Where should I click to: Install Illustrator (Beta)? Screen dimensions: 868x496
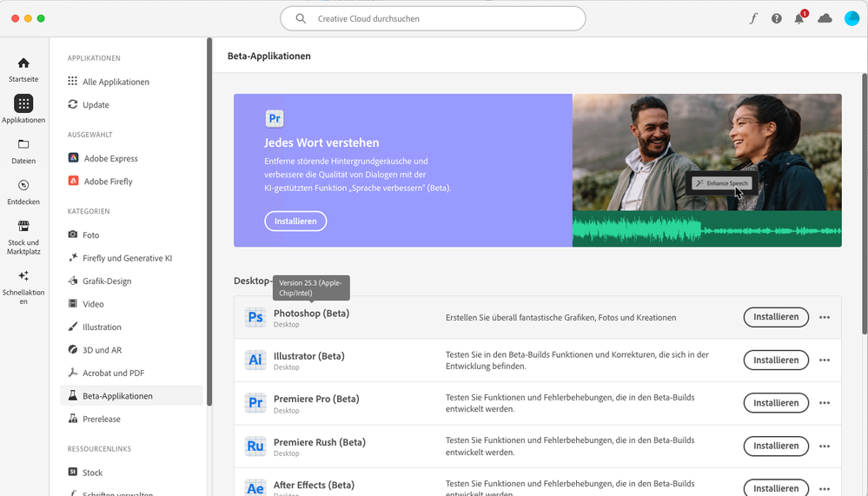point(776,360)
